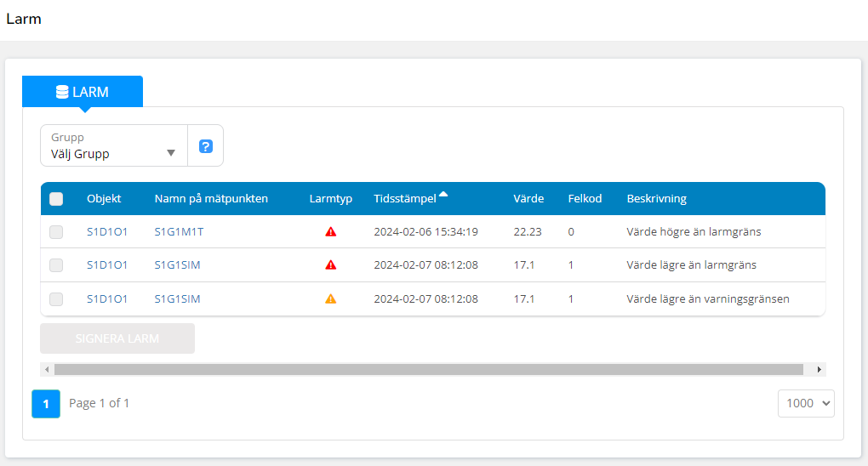This screenshot has width=868, height=466.
Task: Click red alarm icon for S1G1M1T row
Action: click(x=331, y=231)
